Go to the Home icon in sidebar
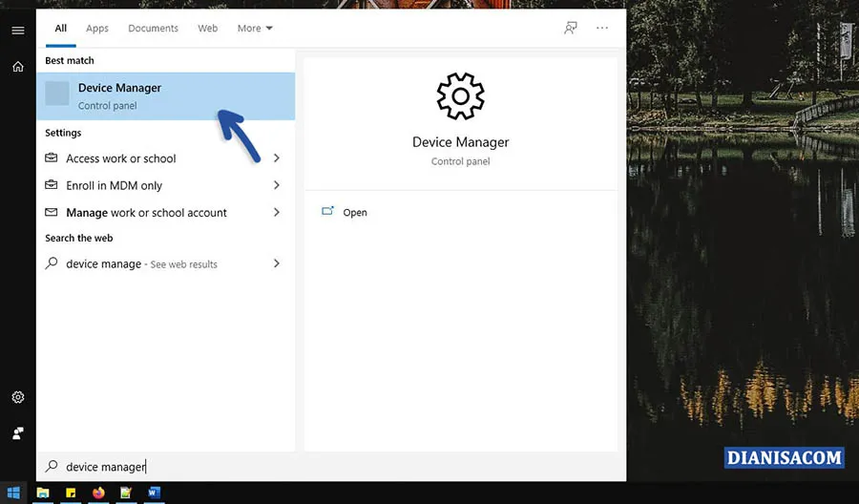The image size is (859, 504). (x=18, y=67)
